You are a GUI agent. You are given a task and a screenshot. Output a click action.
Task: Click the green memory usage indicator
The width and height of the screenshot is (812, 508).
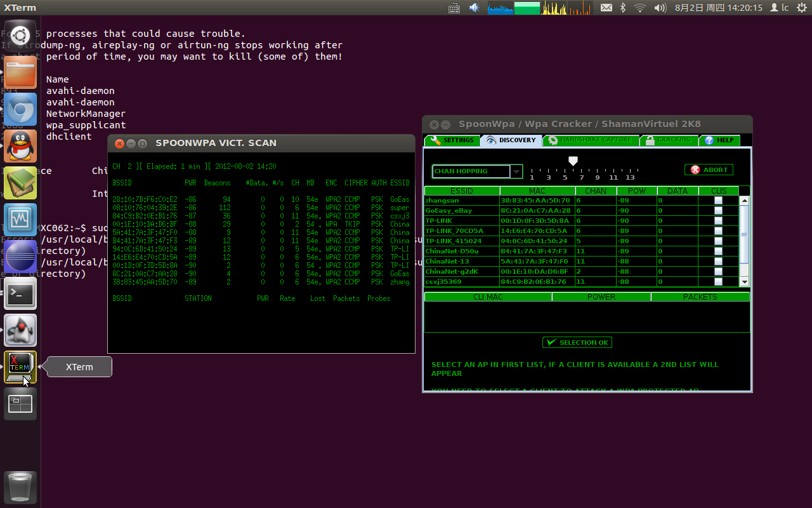tap(527, 8)
